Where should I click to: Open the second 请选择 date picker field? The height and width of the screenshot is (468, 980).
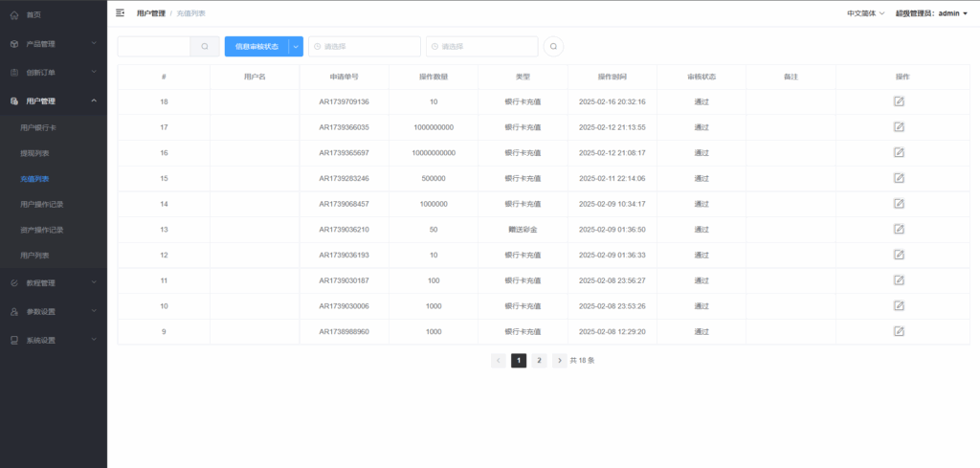482,46
